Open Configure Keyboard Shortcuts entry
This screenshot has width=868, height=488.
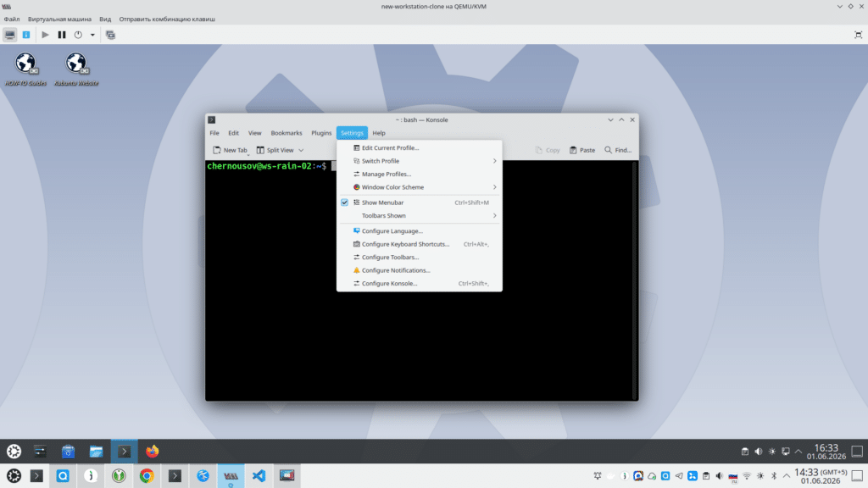coord(419,244)
